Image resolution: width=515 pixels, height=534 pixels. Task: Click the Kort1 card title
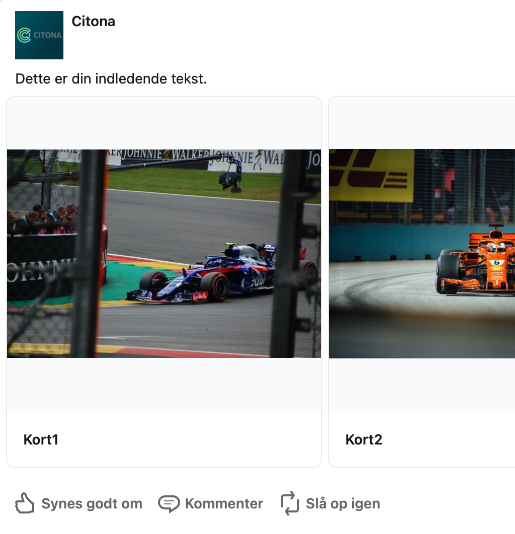coord(41,440)
